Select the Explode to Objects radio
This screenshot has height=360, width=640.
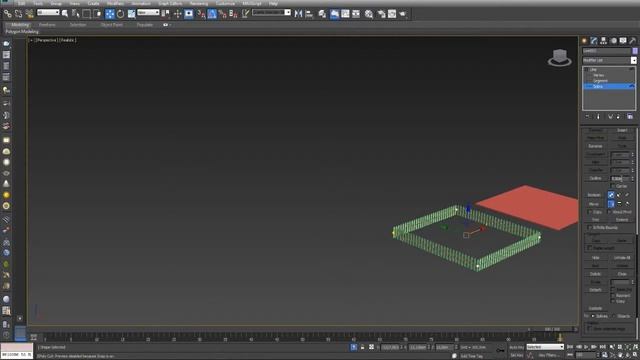pos(615,316)
